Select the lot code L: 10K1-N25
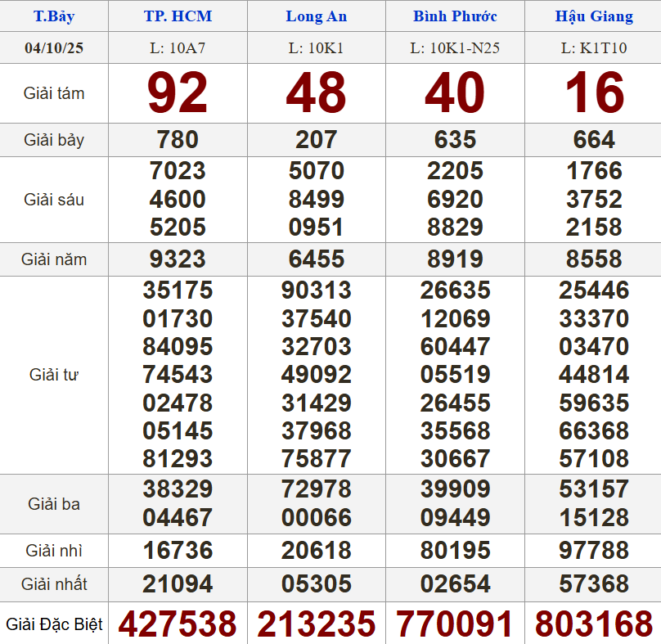 pyautogui.click(x=455, y=48)
